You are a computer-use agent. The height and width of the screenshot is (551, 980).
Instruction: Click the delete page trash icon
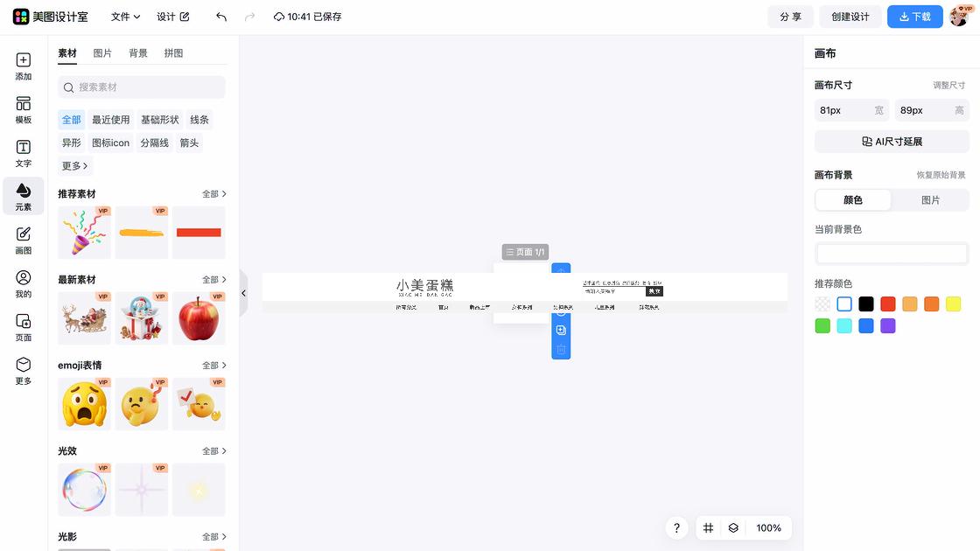561,349
